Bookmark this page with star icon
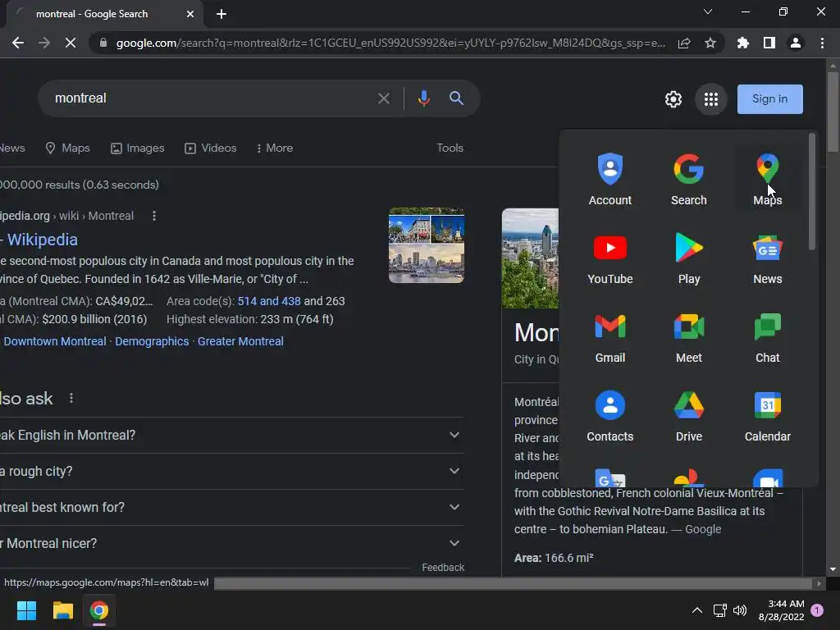840x630 pixels. click(710, 43)
